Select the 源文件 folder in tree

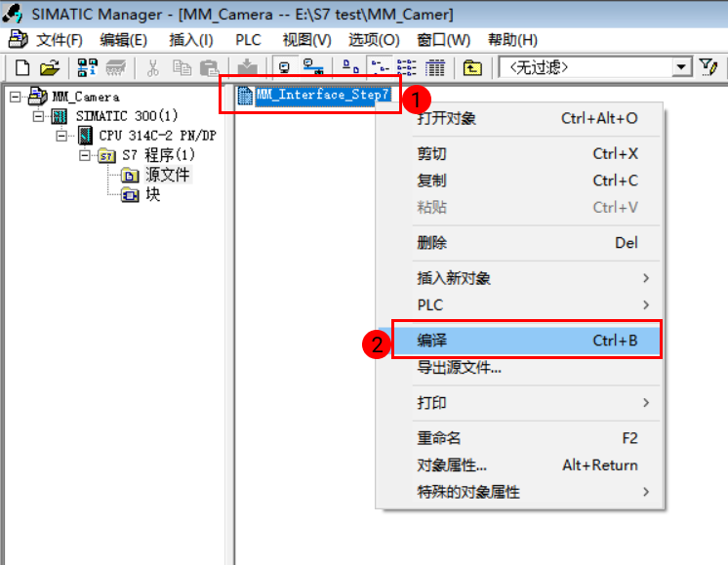coord(167,175)
